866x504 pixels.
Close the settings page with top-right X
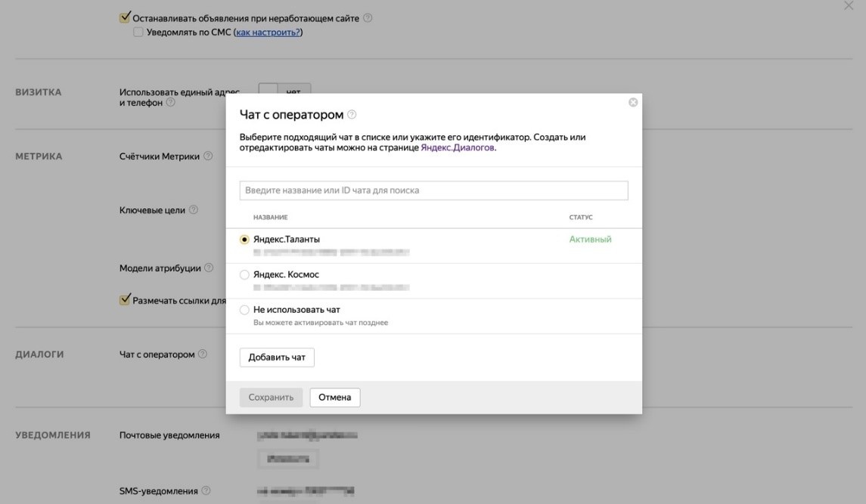tap(849, 5)
